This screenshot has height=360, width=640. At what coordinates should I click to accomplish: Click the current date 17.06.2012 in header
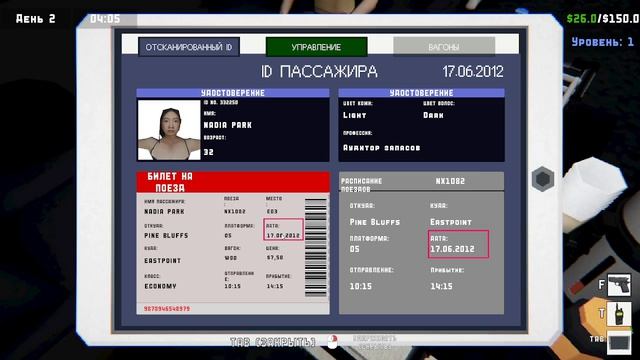click(473, 72)
